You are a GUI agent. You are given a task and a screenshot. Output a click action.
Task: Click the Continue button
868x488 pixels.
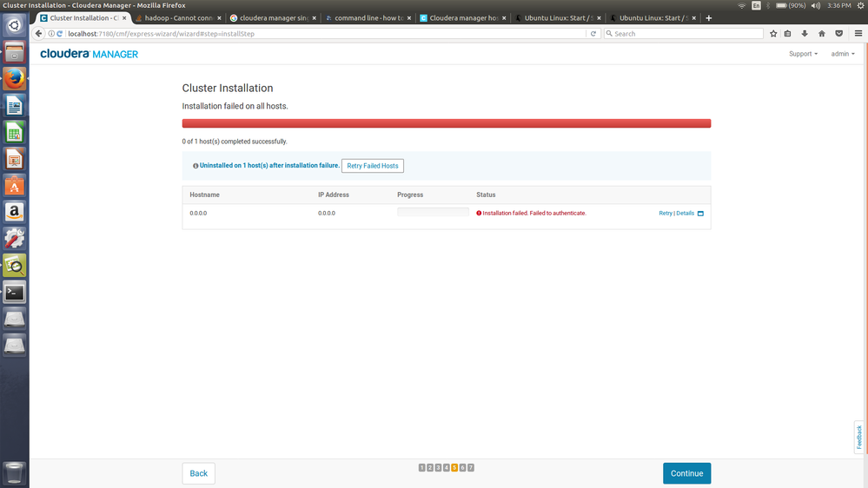pos(687,473)
